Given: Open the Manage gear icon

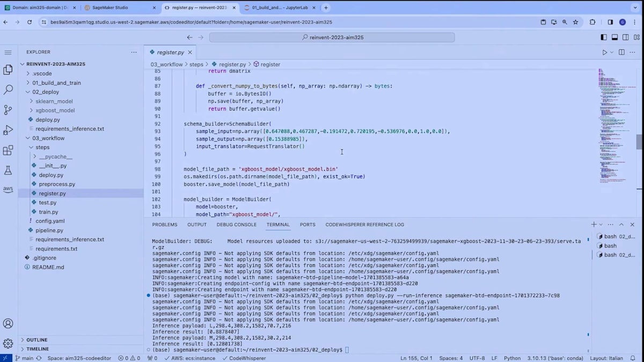Looking at the screenshot, I should click(8, 343).
